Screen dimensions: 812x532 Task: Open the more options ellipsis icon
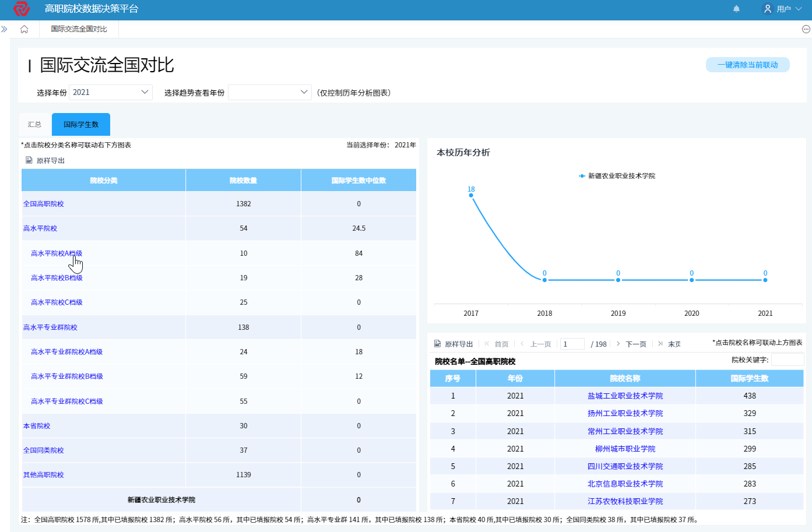[x=806, y=29]
